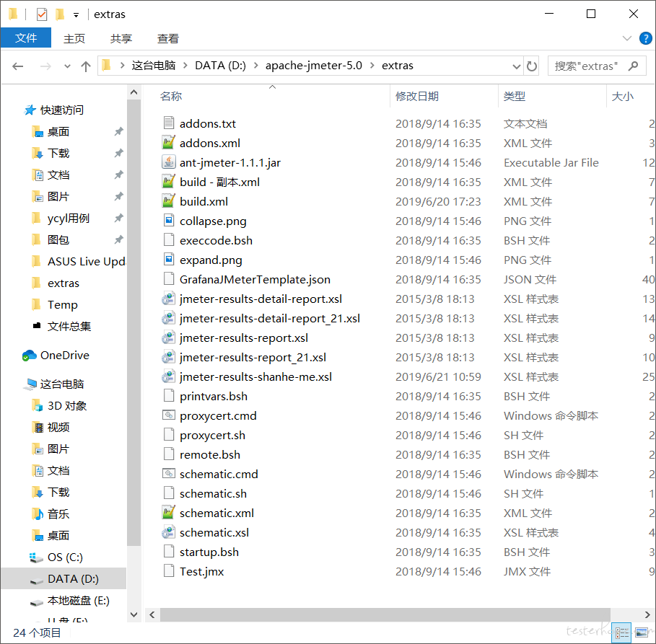The height and width of the screenshot is (644, 656).
Task: Expand the ribbon with the chevron
Action: pyautogui.click(x=626, y=38)
